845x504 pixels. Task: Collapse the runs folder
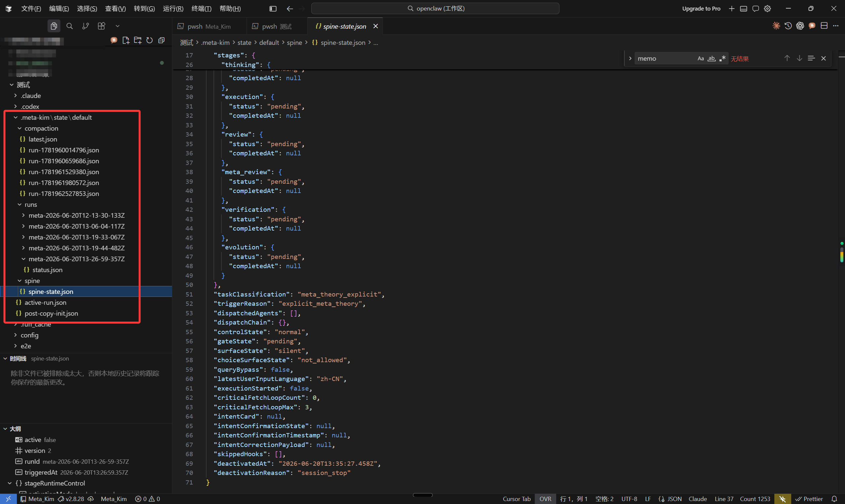31,205
